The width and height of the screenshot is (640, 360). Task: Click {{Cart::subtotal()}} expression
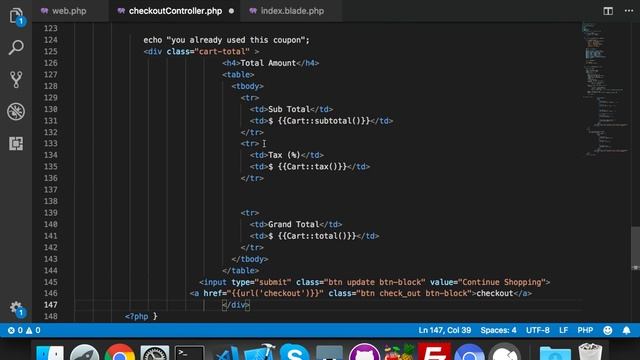pyautogui.click(x=323, y=121)
